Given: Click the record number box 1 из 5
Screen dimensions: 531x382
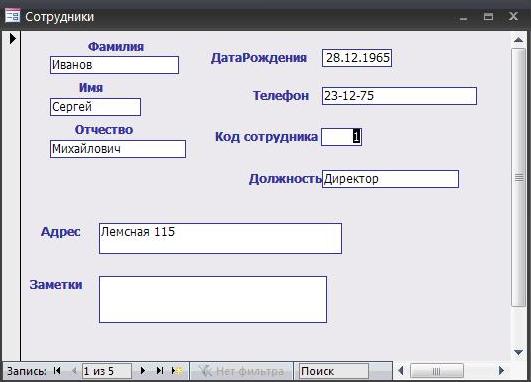Looking at the screenshot, I should coord(106,371).
